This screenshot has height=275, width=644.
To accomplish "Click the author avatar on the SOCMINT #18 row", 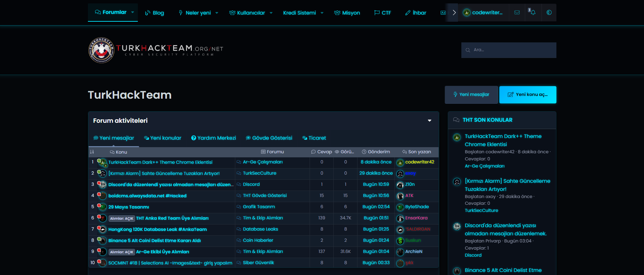I will 102,263.
